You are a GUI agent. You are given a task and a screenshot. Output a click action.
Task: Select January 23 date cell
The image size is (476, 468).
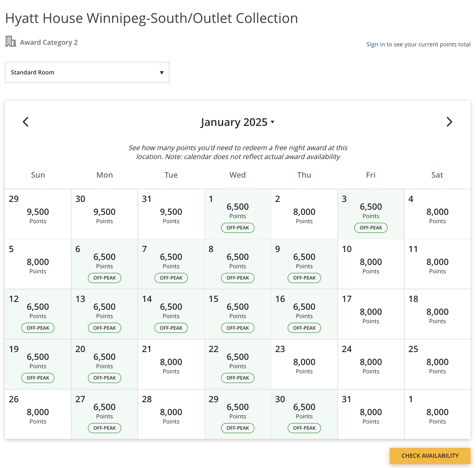[x=304, y=364]
